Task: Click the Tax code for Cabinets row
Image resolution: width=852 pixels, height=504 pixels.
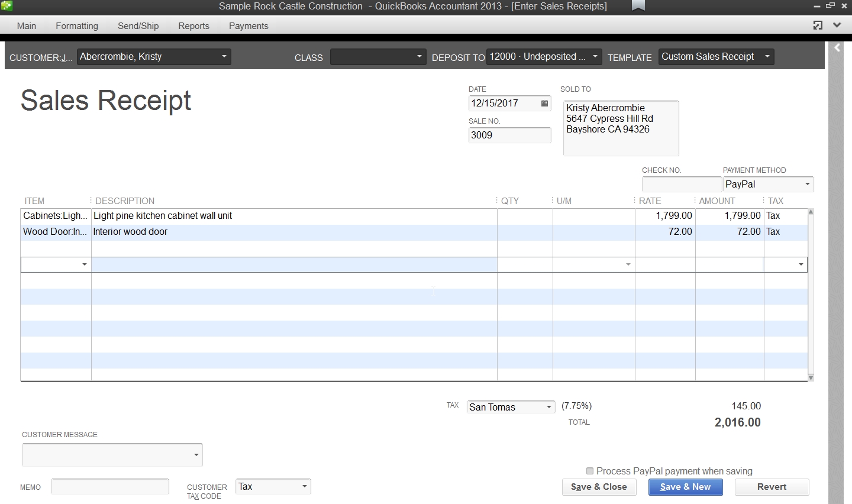Action: click(786, 216)
